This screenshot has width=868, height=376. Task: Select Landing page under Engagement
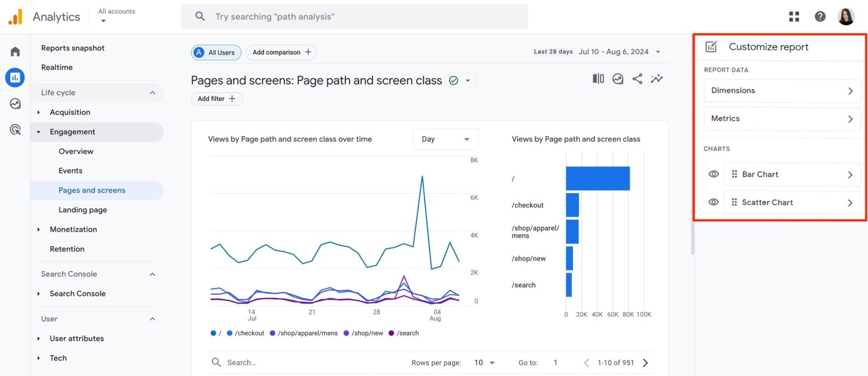(83, 209)
